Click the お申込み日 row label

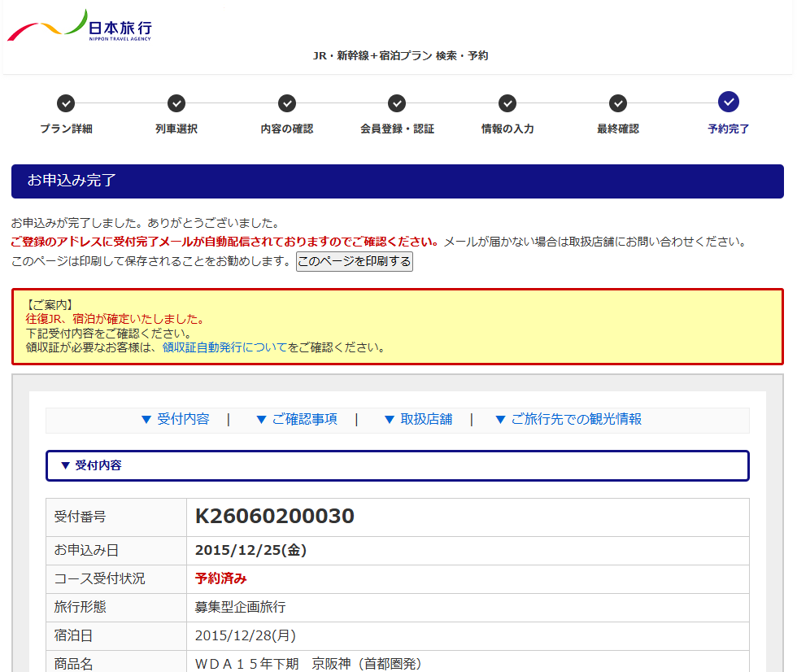point(86,551)
